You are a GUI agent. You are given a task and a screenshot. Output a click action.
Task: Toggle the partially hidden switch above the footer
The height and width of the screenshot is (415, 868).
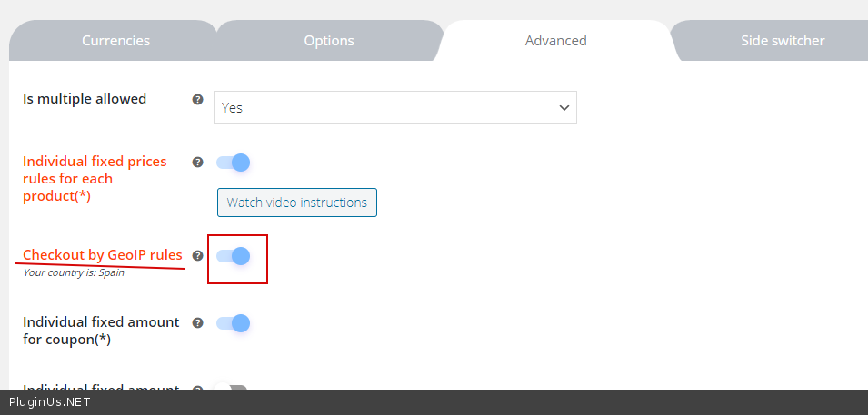(x=233, y=388)
